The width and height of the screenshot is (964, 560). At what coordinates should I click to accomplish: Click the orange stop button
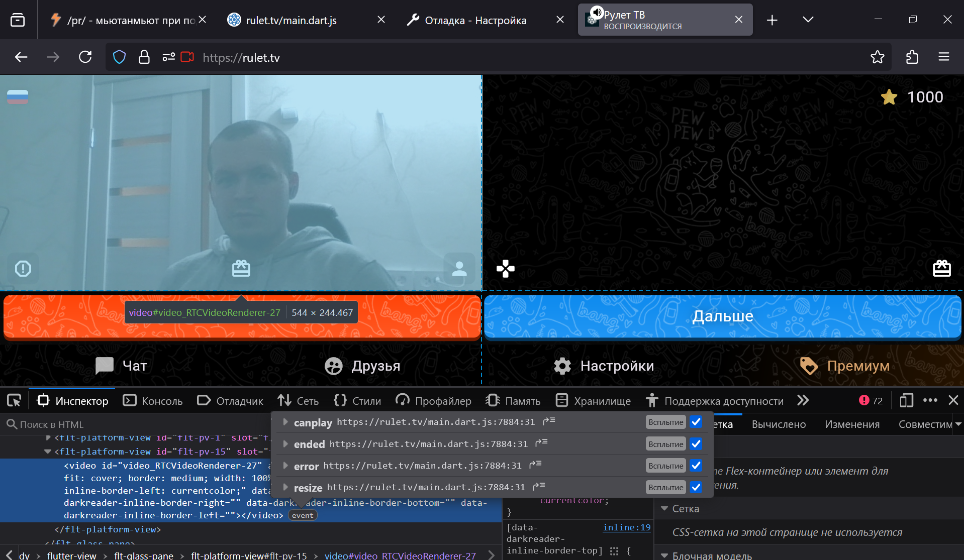coord(242,316)
